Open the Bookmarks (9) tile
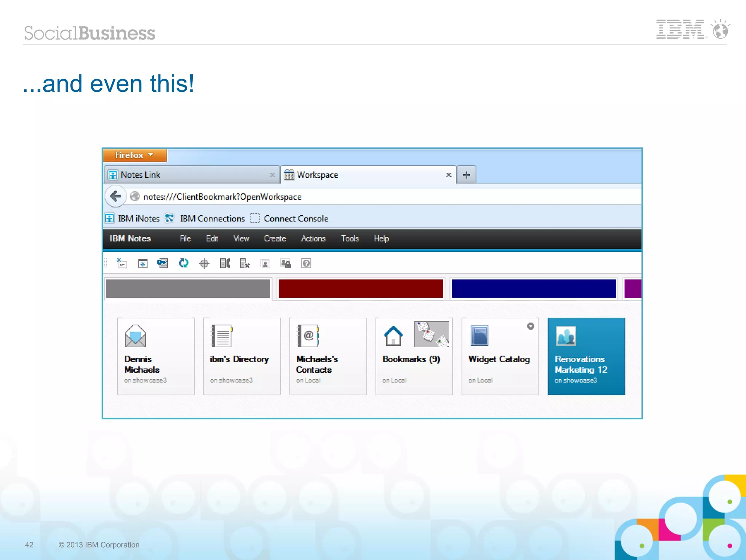 click(414, 356)
